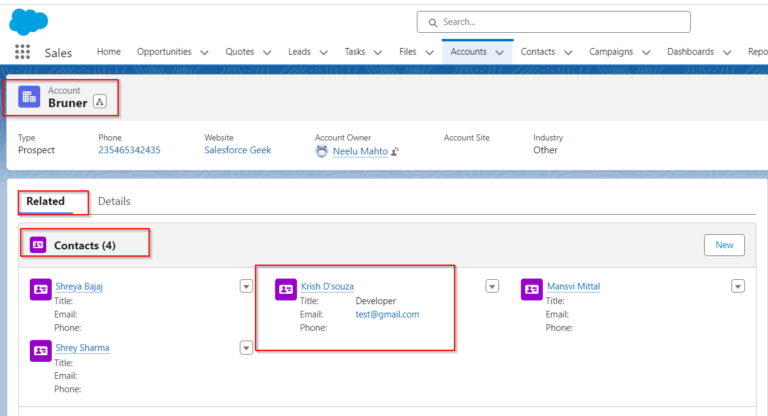
Task: Open action menu for Shreya Bajaj
Action: pyautogui.click(x=246, y=286)
